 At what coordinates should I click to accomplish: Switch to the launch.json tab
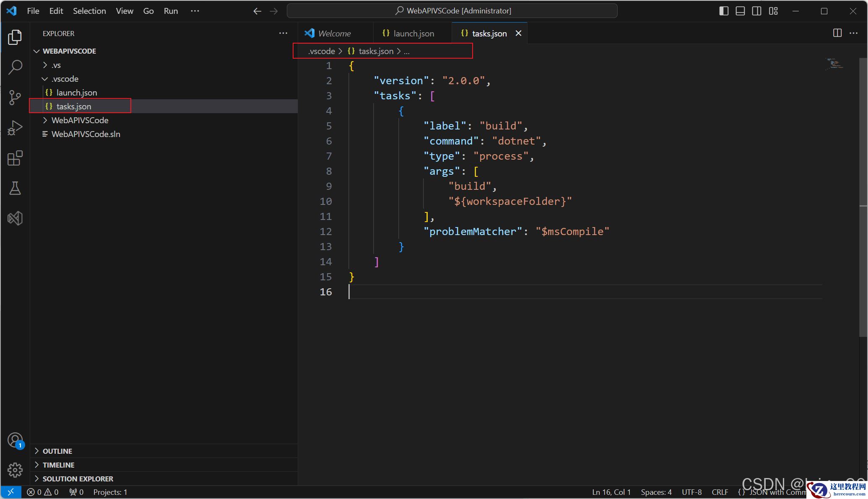pos(408,34)
